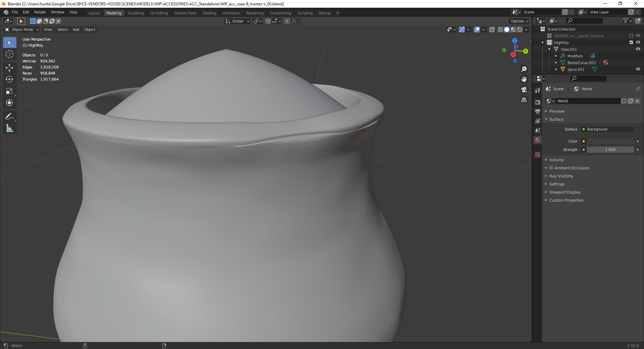Screen dimensions: 644x349
Task: Click the Blender logo menu
Action: tap(6, 12)
